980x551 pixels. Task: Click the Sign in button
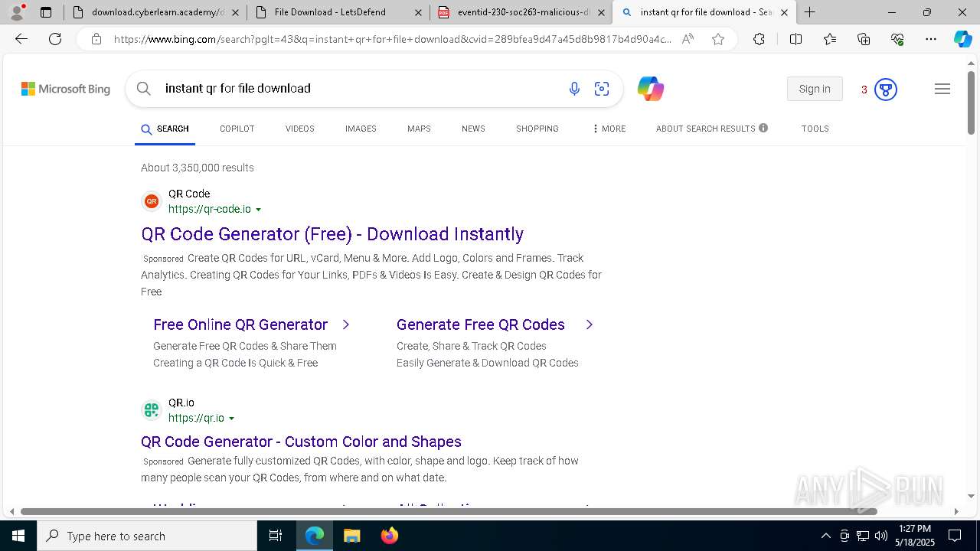(x=815, y=89)
